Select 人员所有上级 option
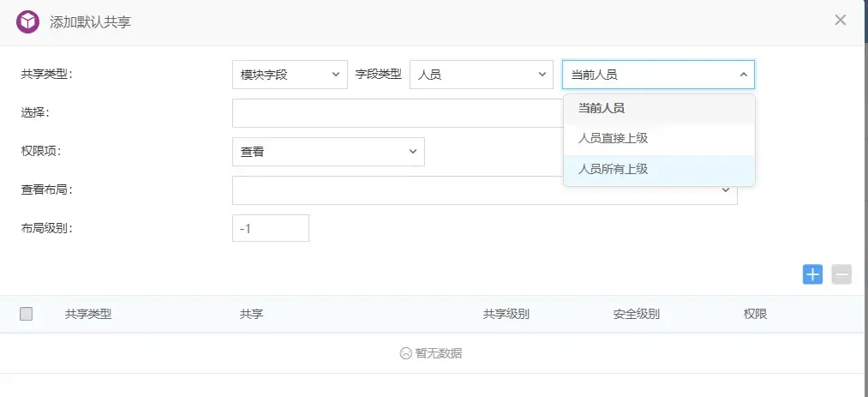 (x=659, y=170)
